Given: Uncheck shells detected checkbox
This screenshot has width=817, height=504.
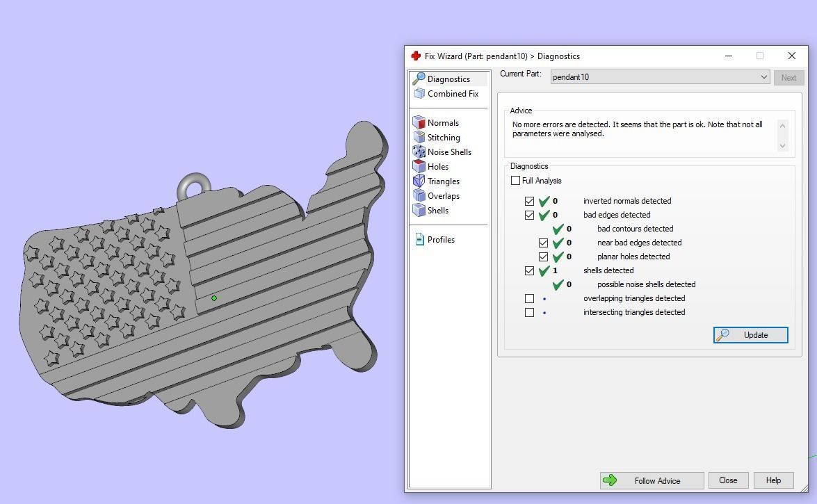Looking at the screenshot, I should (x=529, y=270).
